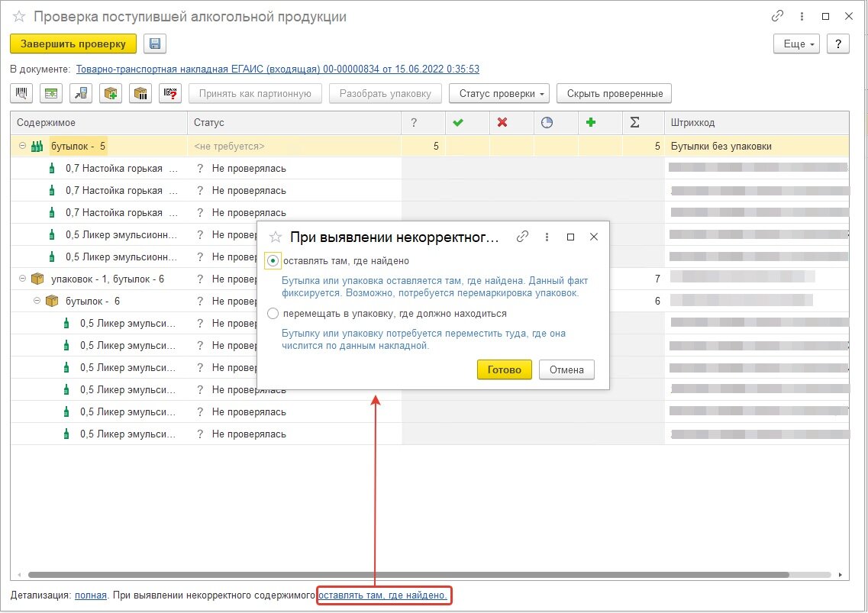The height and width of the screenshot is (613, 868).
Task: Cancel the dialog with 'Отмена'
Action: [x=566, y=369]
